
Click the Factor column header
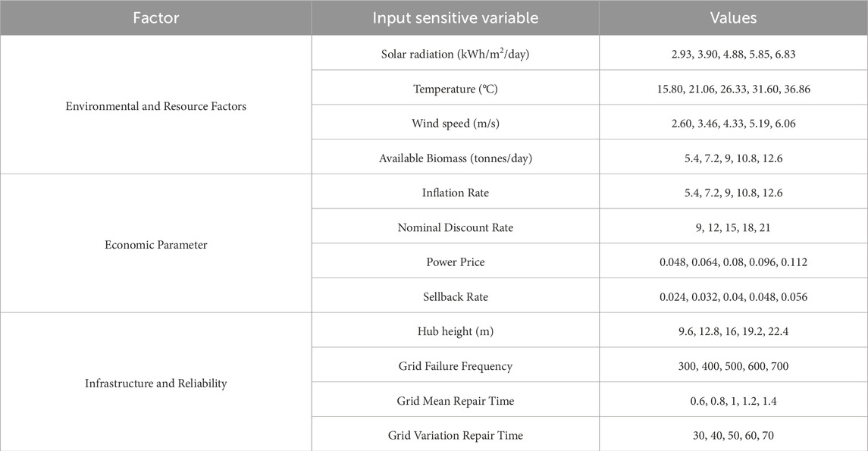(155, 17)
